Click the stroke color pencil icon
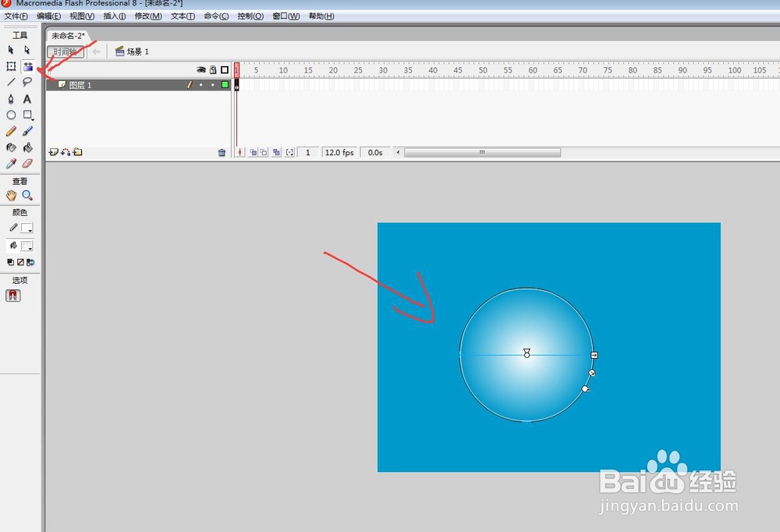This screenshot has width=780, height=532. 13,228
